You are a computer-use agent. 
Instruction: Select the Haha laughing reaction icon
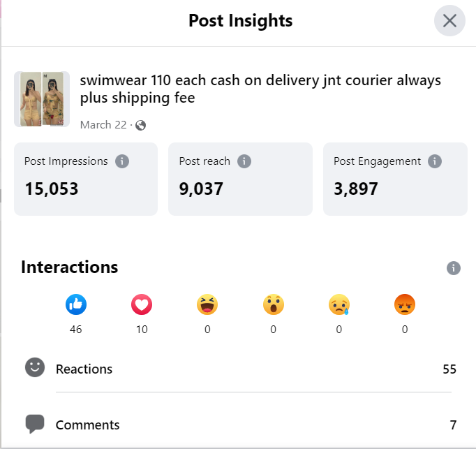pyautogui.click(x=207, y=304)
